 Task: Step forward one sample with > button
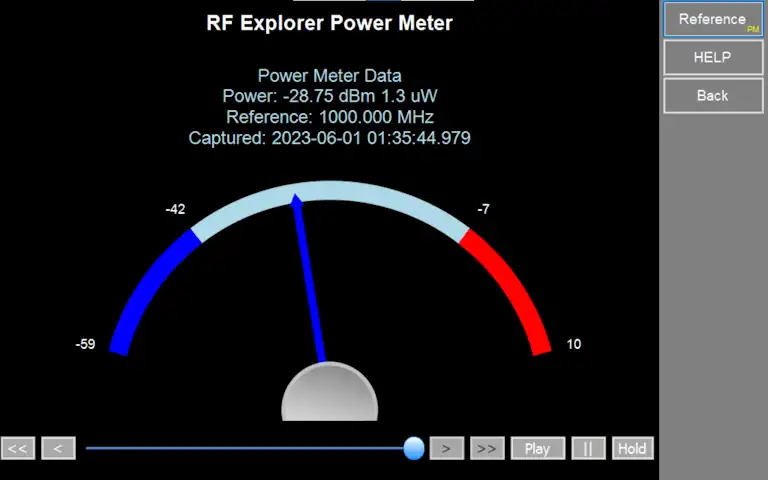(x=447, y=448)
